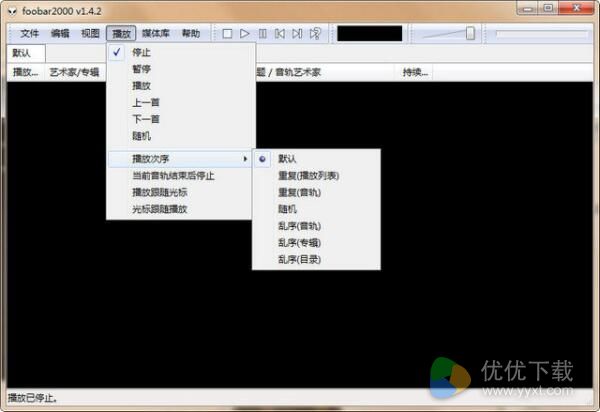The image size is (600, 412).
Task: Select 重复(播放列表) playback order
Action: (316, 176)
